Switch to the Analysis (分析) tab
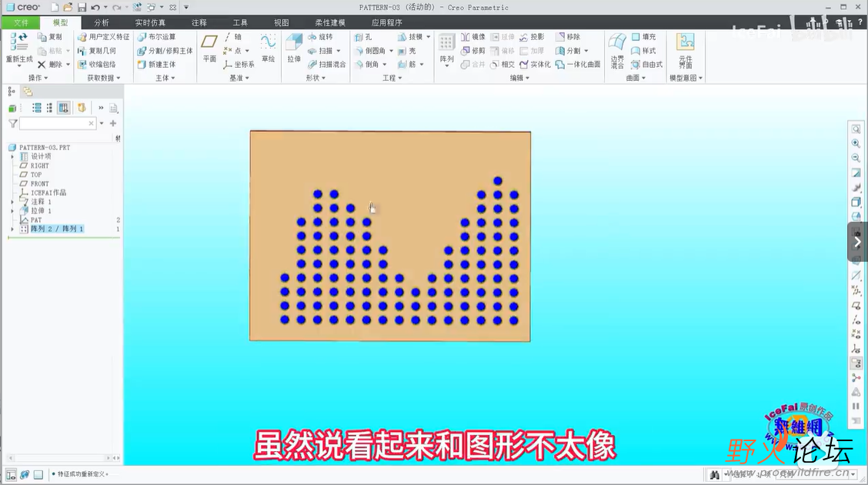Image resolution: width=868 pixels, height=485 pixels. tap(102, 22)
